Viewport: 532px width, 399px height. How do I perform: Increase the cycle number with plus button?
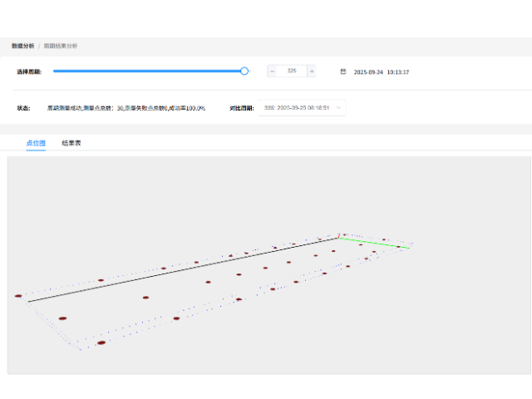point(312,71)
